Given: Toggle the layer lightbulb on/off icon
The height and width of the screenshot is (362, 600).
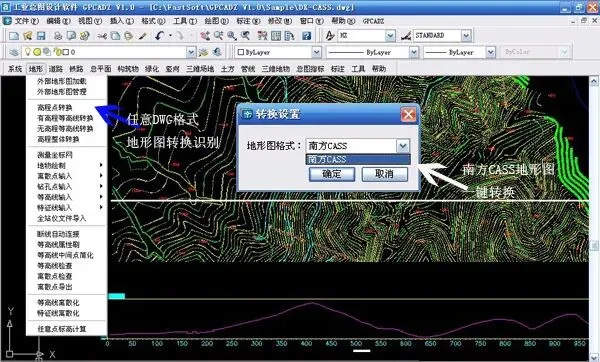Looking at the screenshot, I should tap(28, 52).
